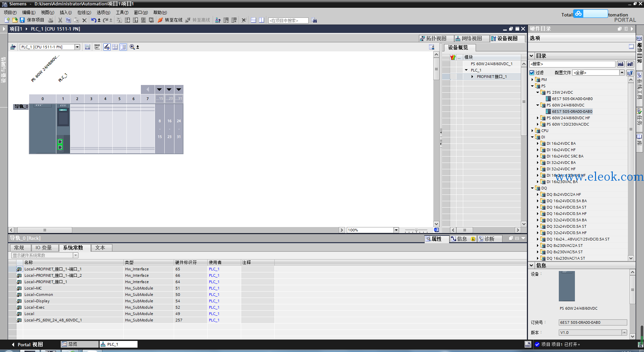Viewport: 644px width, 352px height.
Task: Expand the PM catalog folder
Action: click(532, 80)
